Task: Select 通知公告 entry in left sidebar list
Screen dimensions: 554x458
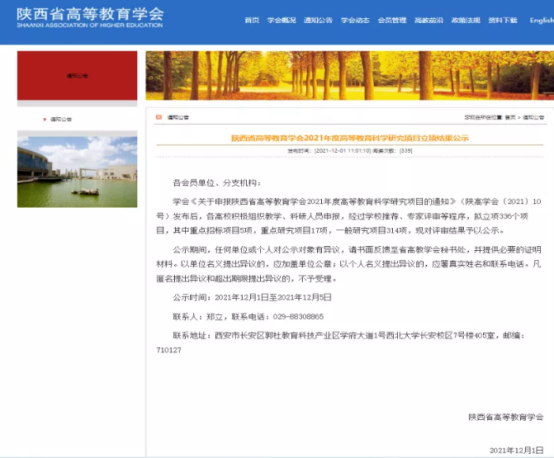Action: click(61, 119)
